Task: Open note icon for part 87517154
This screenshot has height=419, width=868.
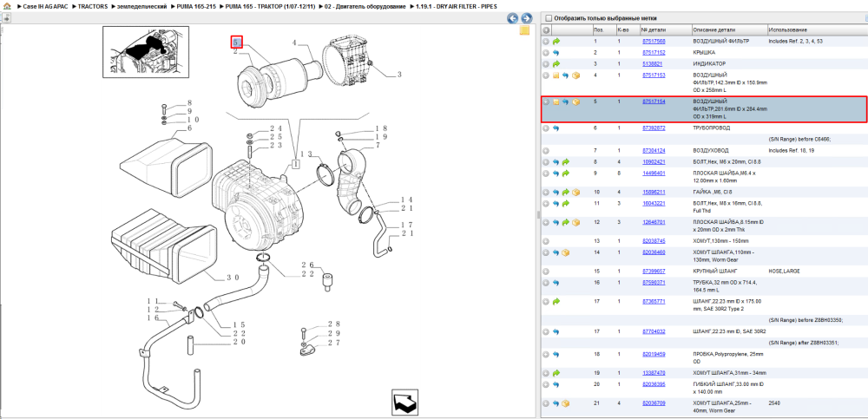Action: [x=556, y=102]
